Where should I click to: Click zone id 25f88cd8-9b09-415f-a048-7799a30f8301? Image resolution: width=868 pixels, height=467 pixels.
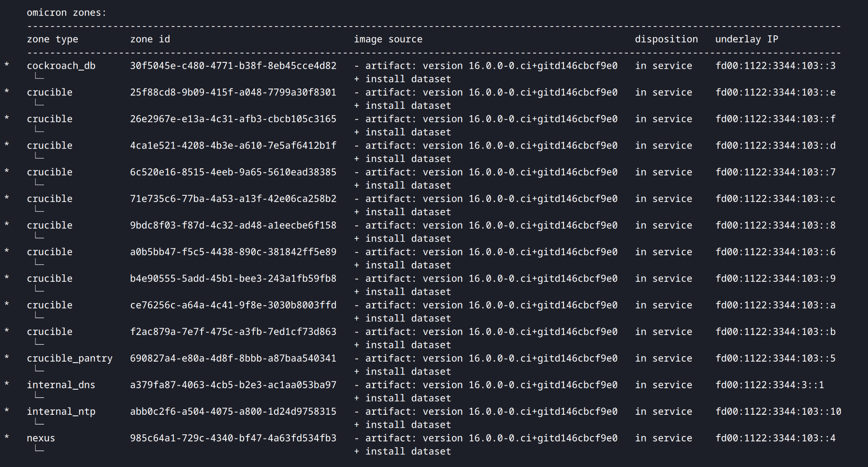(x=233, y=92)
